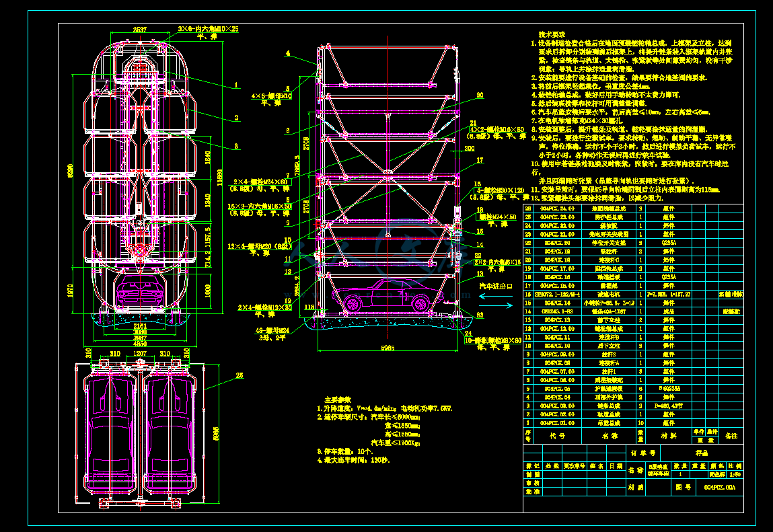Select callout number 20 right of front view

tap(480, 95)
